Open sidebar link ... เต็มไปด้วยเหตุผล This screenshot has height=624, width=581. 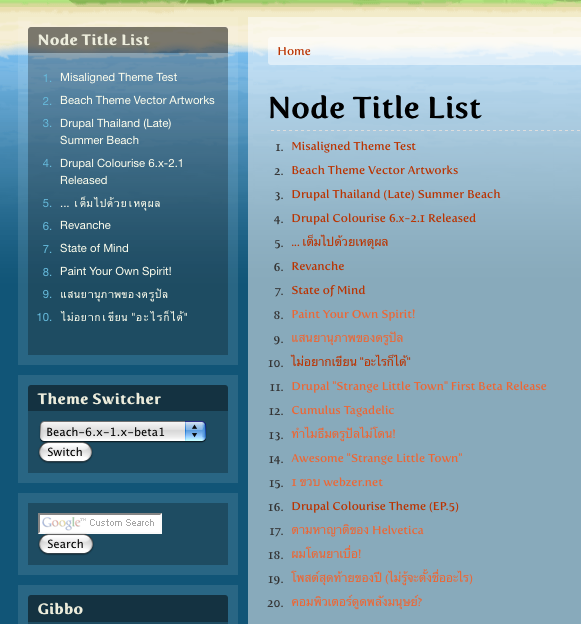tap(110, 203)
